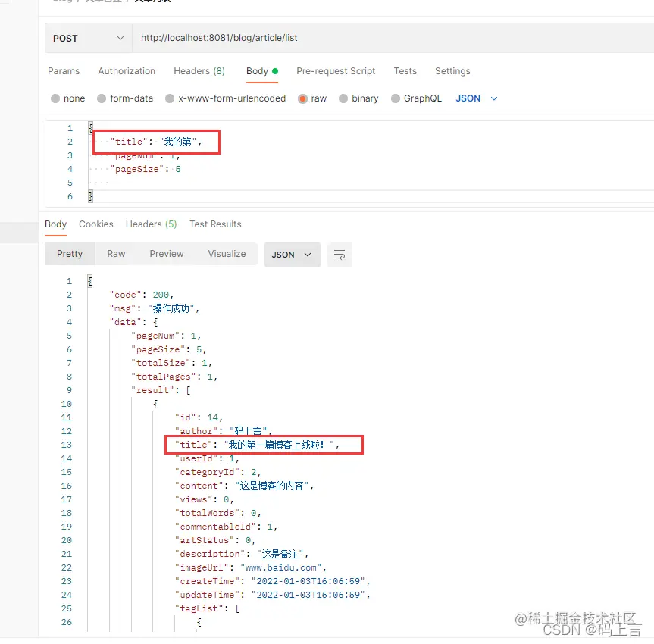The height and width of the screenshot is (644, 654).
Task: Collapse the response root object at line 1
Action: point(89,281)
